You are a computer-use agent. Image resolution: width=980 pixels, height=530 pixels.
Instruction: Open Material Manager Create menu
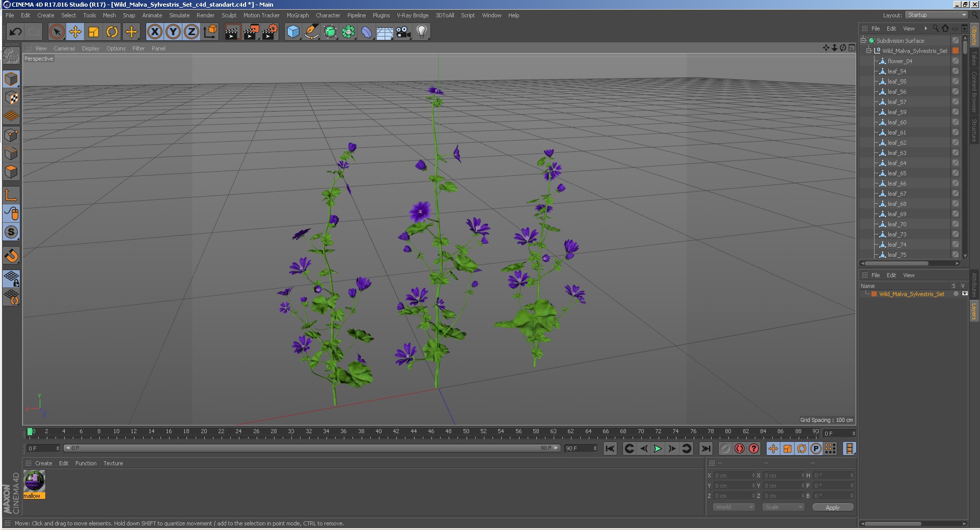(x=43, y=463)
